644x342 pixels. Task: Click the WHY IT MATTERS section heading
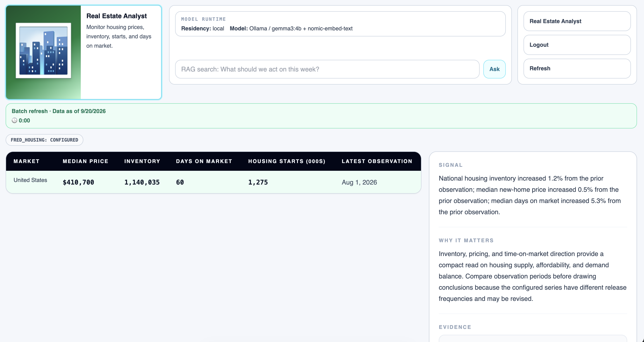pyautogui.click(x=466, y=240)
